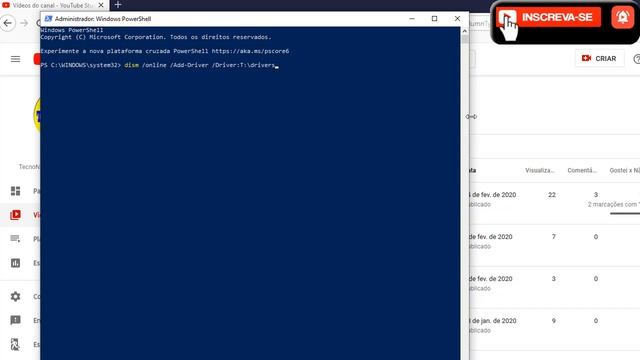640x360 pixels.
Task: Click the CRIAR button
Action: [599, 58]
